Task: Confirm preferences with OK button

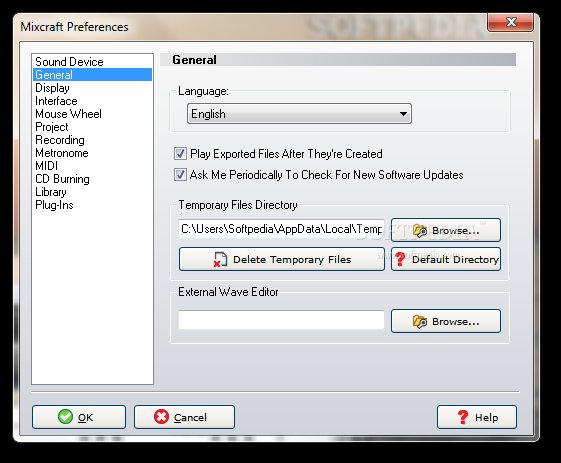Action: pos(79,417)
